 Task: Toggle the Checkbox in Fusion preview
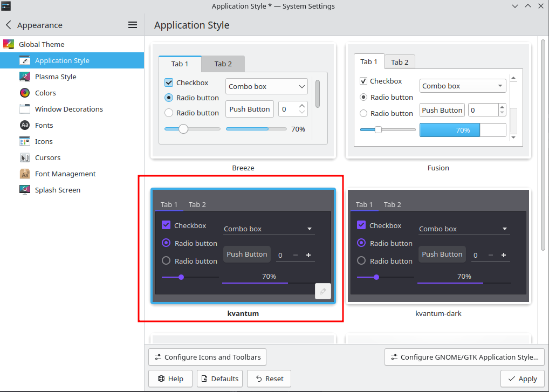pos(363,81)
